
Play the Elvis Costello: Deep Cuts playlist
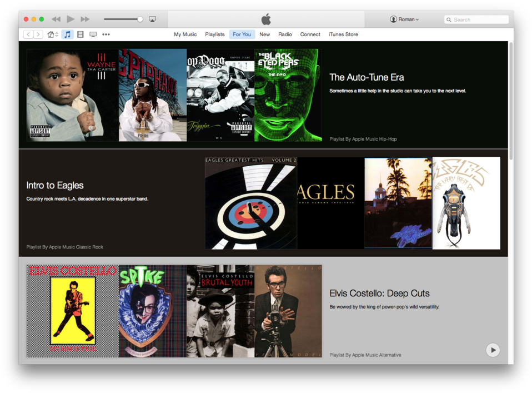[x=493, y=350]
